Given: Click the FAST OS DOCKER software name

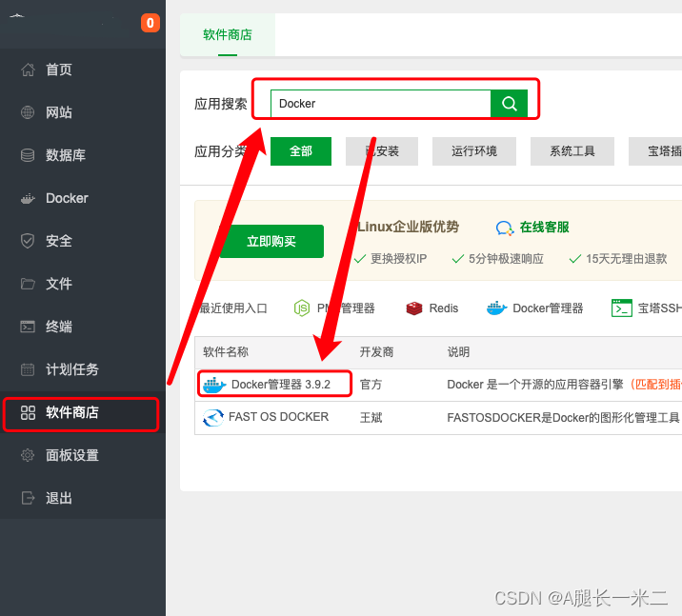Looking at the screenshot, I should point(278,417).
